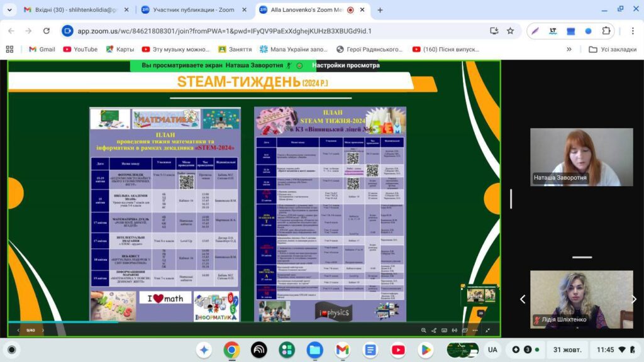The image size is (644, 362).
Task: Open the Заняття bookmark
Action: tap(235, 49)
